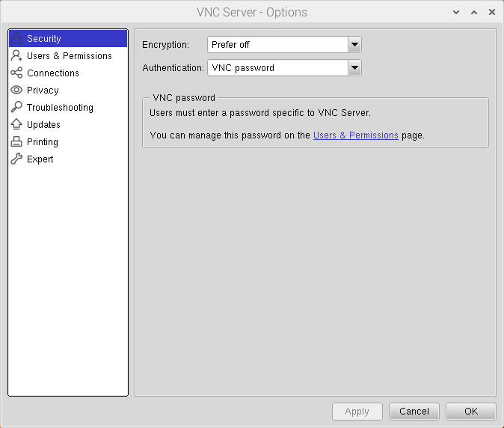This screenshot has width=504, height=428.
Task: Click the Connections share icon
Action: click(16, 73)
